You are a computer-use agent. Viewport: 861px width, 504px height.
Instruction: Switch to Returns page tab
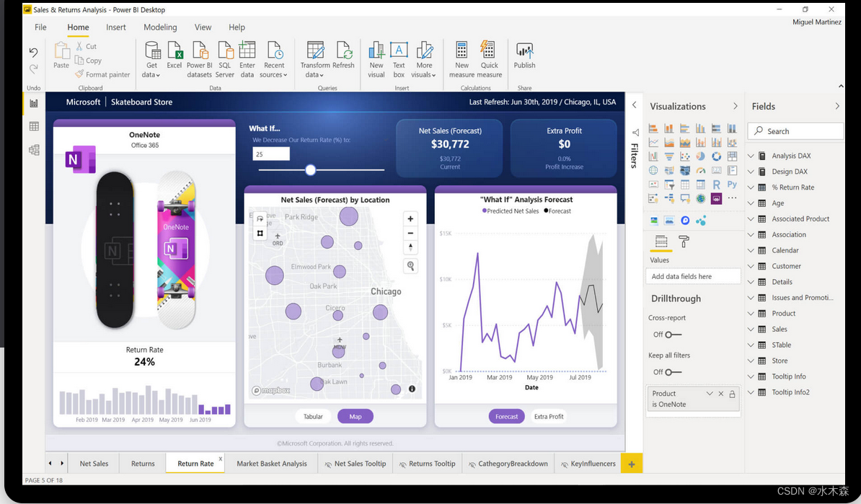click(143, 464)
